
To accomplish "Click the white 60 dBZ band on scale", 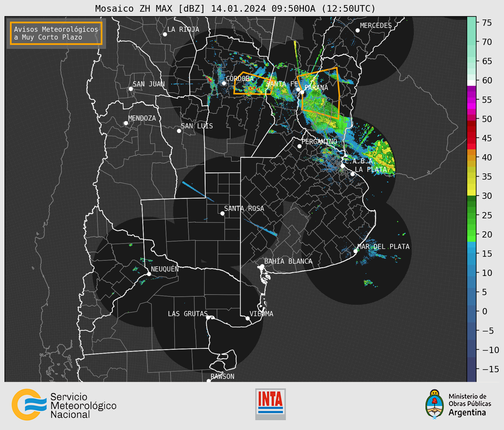I will click(471, 83).
